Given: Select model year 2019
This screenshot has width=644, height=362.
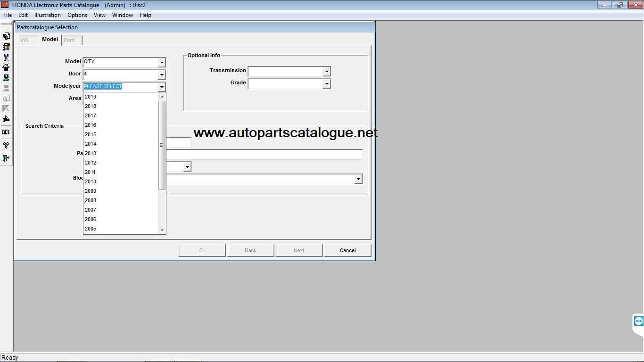Looking at the screenshot, I should point(121,97).
